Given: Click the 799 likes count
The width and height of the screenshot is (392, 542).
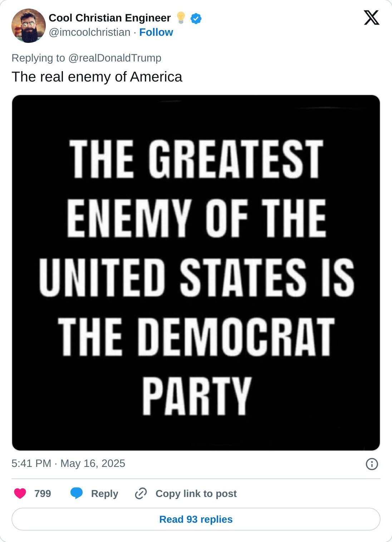Looking at the screenshot, I should tap(43, 493).
